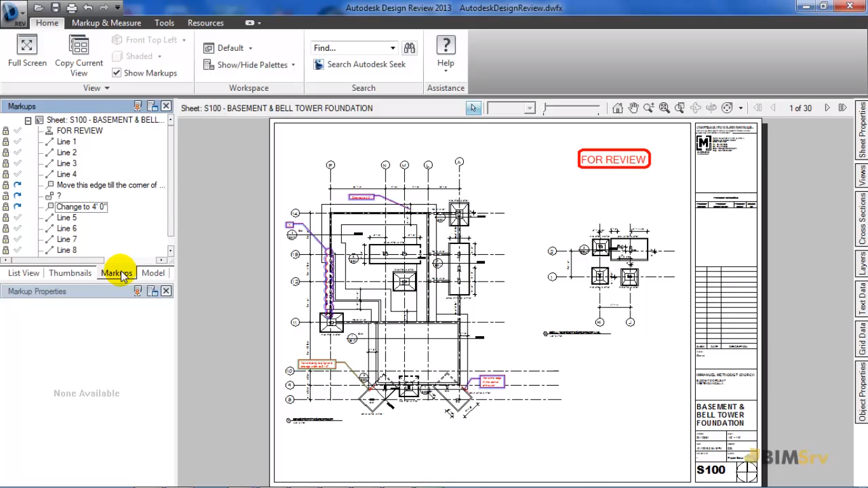868x488 pixels.
Task: Click the Fit to Window zoom icon
Action: click(x=664, y=108)
